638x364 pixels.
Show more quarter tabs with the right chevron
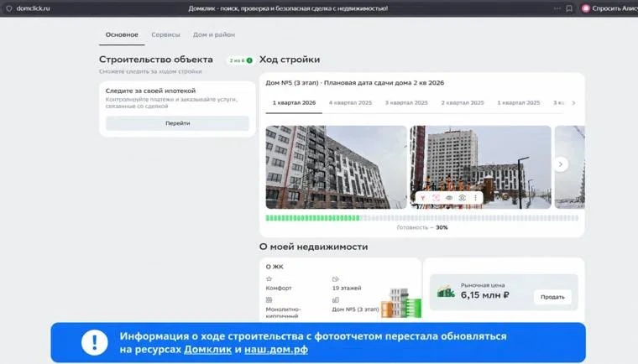coord(573,103)
